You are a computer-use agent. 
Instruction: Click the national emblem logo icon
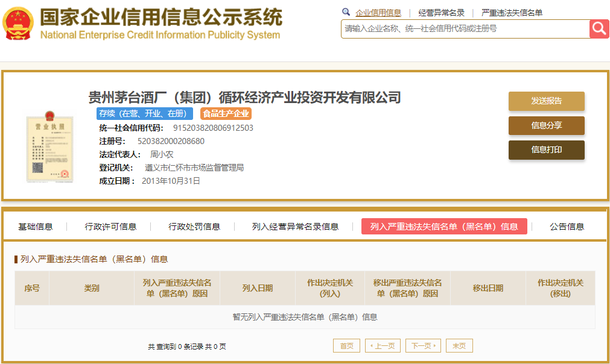[x=18, y=24]
